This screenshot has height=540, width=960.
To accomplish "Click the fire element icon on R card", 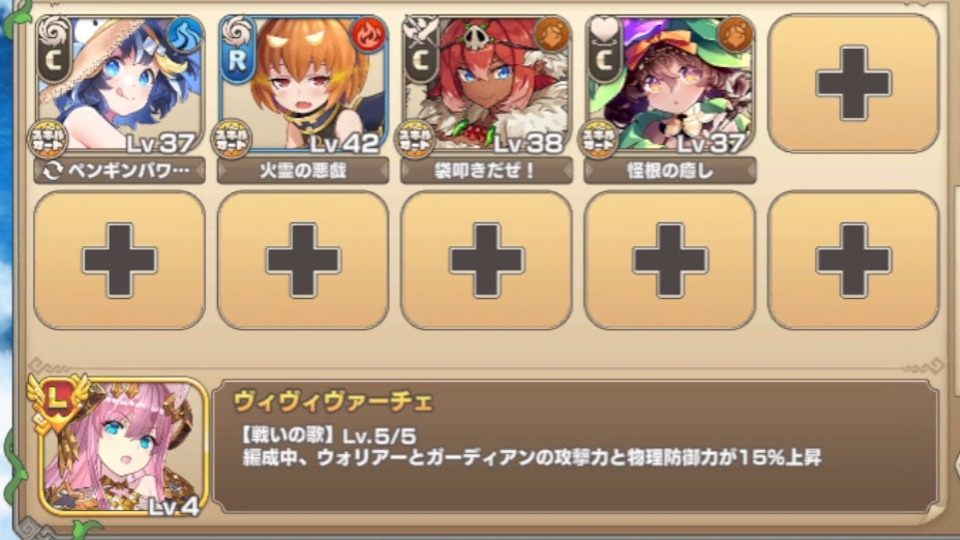I will pos(369,35).
